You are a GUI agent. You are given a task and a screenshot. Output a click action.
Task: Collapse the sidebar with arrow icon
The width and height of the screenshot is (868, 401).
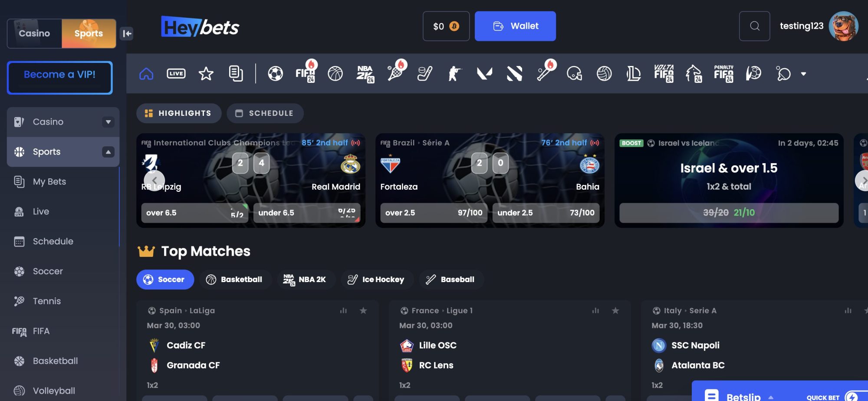click(127, 33)
